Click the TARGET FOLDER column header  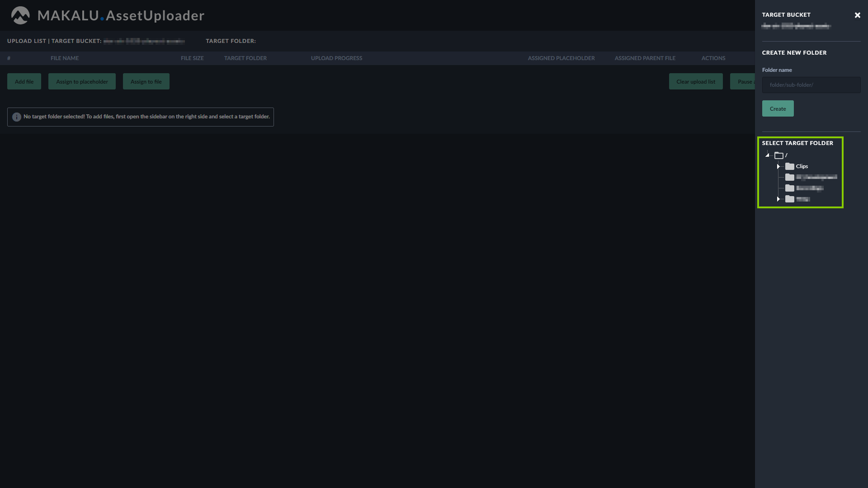click(245, 58)
